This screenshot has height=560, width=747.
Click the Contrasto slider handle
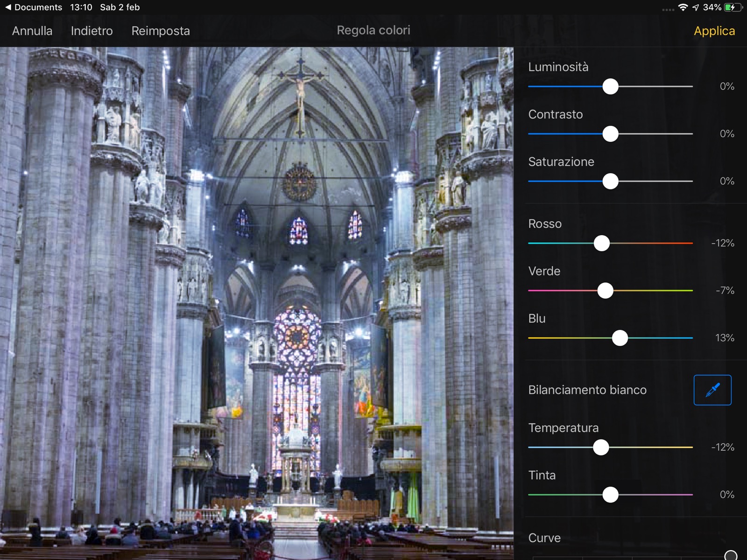click(610, 134)
